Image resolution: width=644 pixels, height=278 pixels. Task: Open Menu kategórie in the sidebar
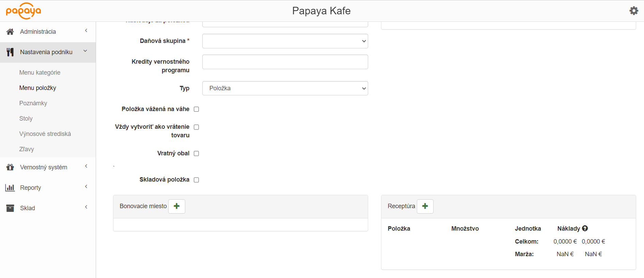coord(40,73)
